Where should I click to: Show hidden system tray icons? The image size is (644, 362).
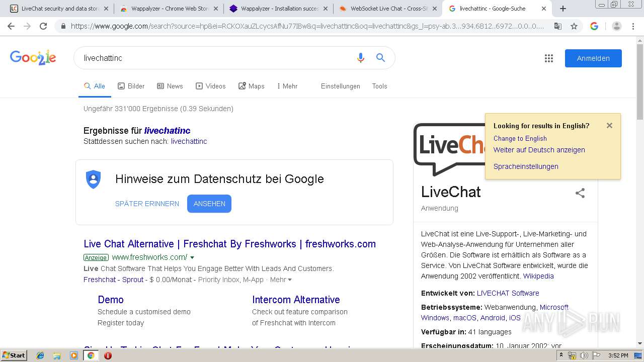point(561,355)
